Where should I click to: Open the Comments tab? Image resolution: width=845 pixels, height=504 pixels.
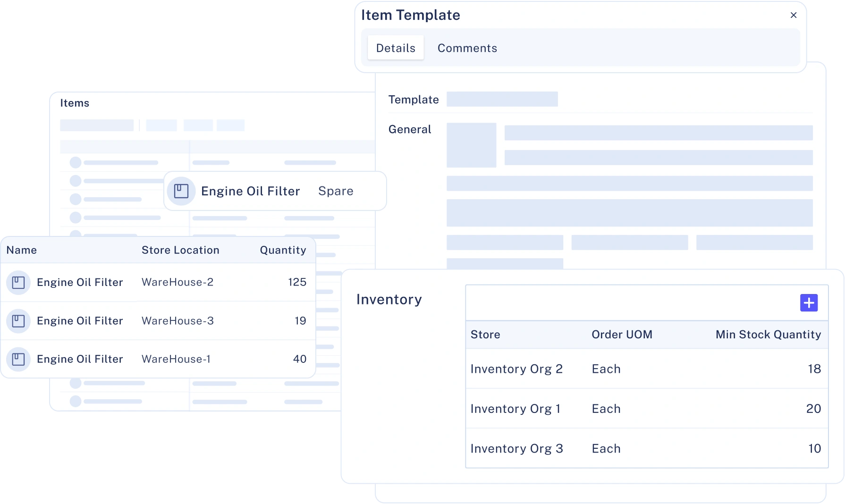tap(467, 48)
